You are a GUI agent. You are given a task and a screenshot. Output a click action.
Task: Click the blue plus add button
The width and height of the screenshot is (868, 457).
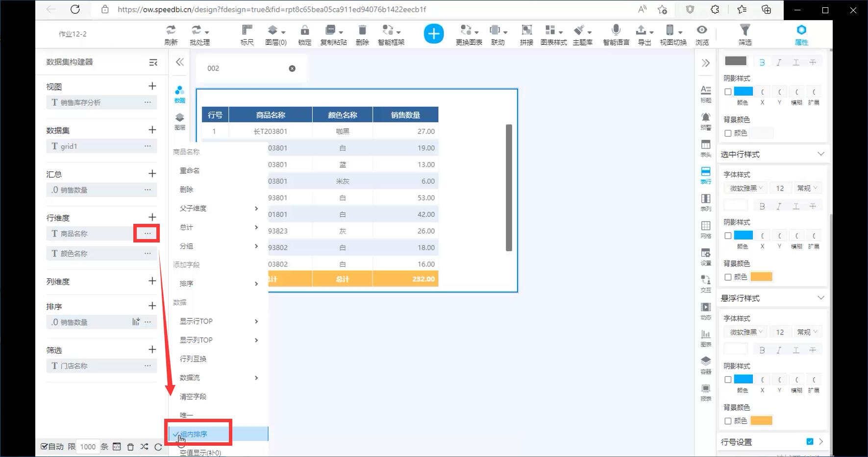coord(433,34)
